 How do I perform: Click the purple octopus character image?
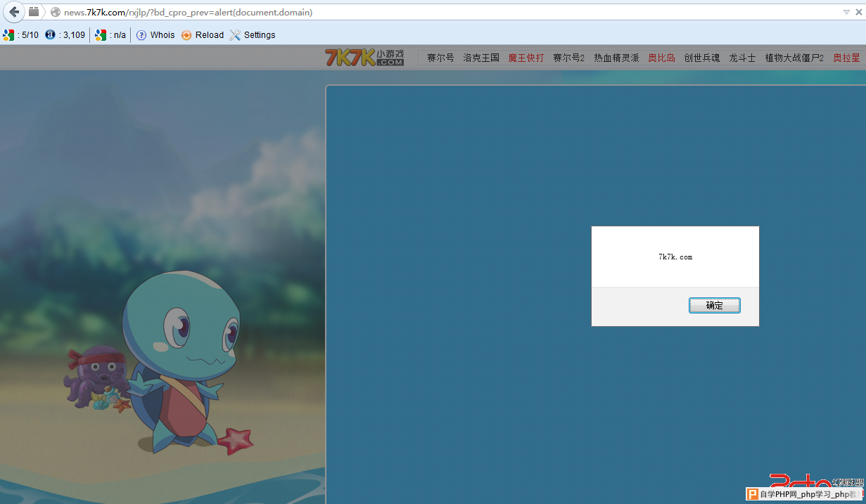point(96,377)
